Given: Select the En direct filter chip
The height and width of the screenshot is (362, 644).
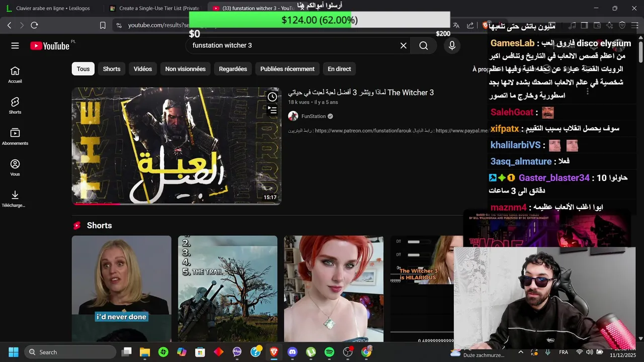Looking at the screenshot, I should (x=339, y=69).
